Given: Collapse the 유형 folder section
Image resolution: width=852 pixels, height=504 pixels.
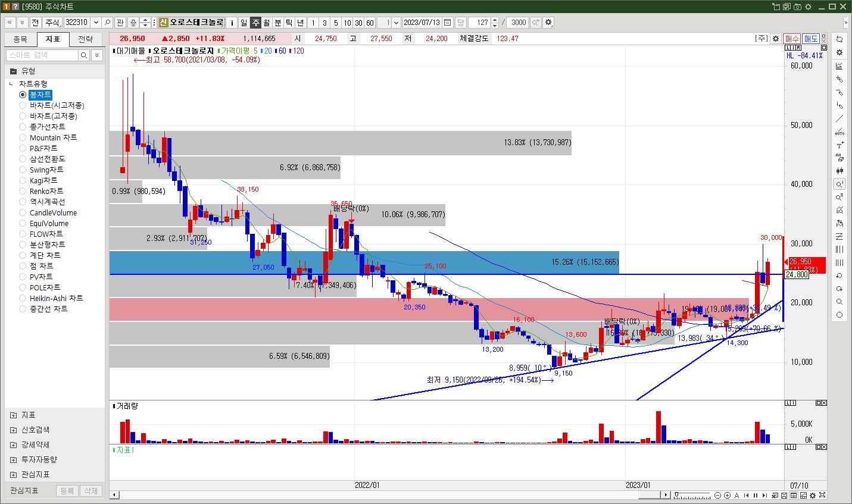Looking at the screenshot, I should point(14,71).
